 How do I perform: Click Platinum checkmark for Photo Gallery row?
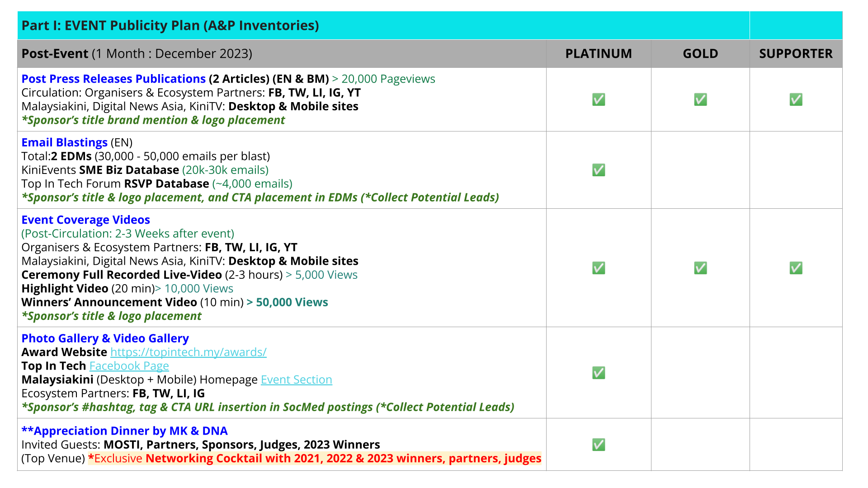coord(599,373)
